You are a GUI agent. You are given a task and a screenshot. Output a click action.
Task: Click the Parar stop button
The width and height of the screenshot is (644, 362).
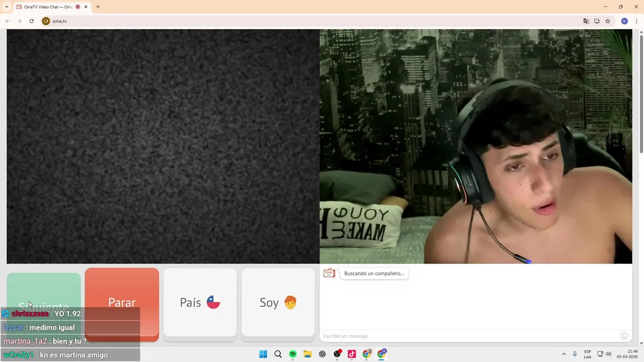tap(122, 303)
